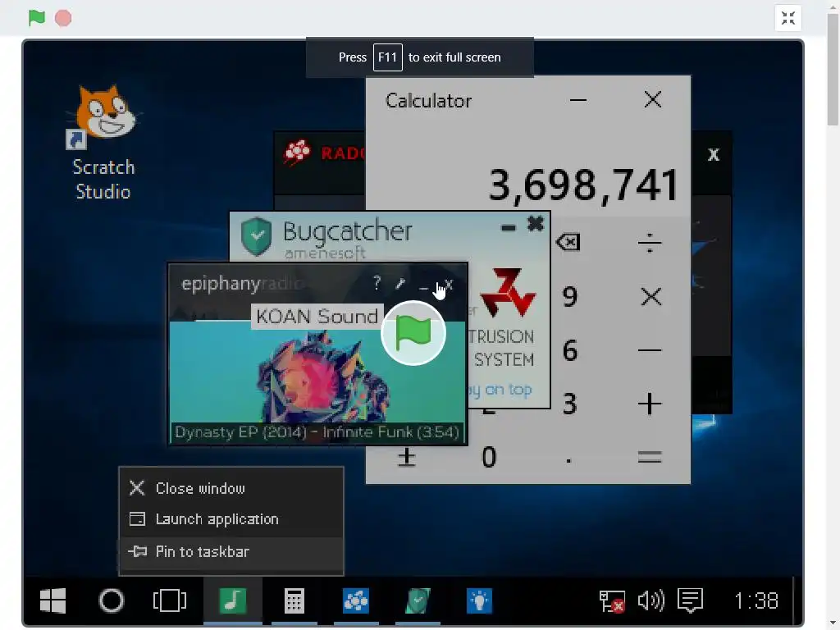Click the KOAN Sound artist label
This screenshot has width=840, height=630.
click(317, 317)
